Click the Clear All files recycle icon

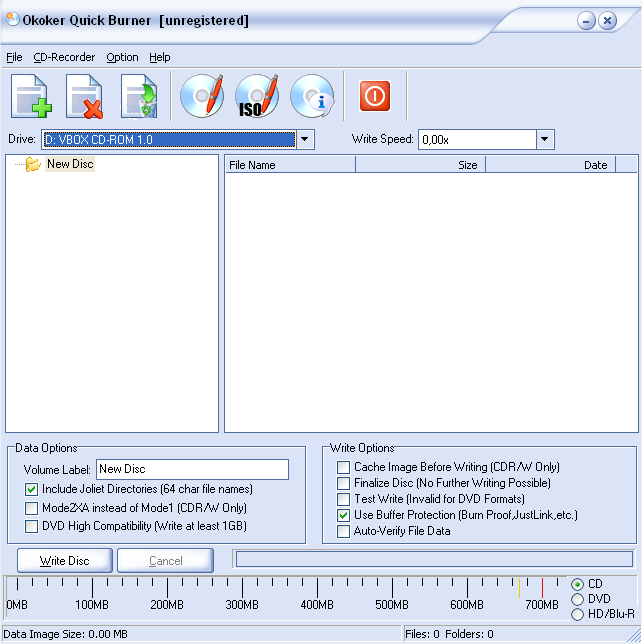point(139,97)
